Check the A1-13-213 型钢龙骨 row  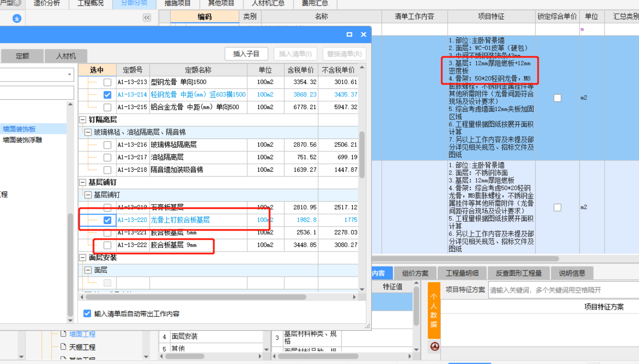(x=107, y=82)
